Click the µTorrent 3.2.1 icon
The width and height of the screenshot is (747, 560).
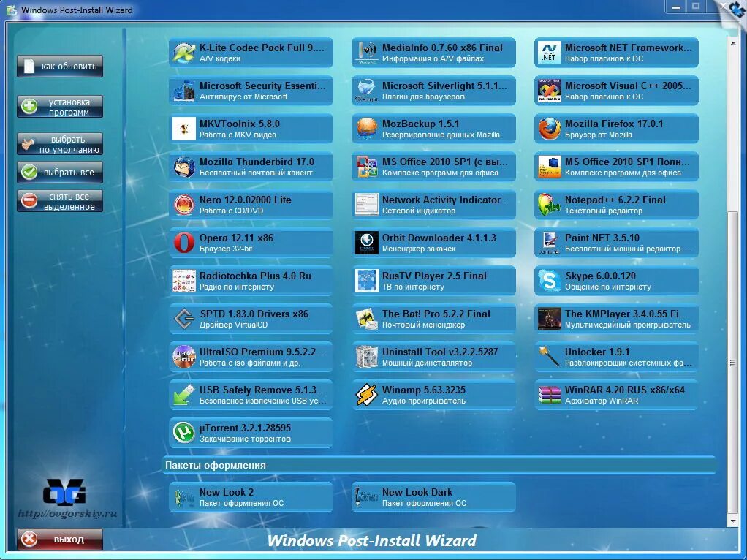tap(184, 433)
